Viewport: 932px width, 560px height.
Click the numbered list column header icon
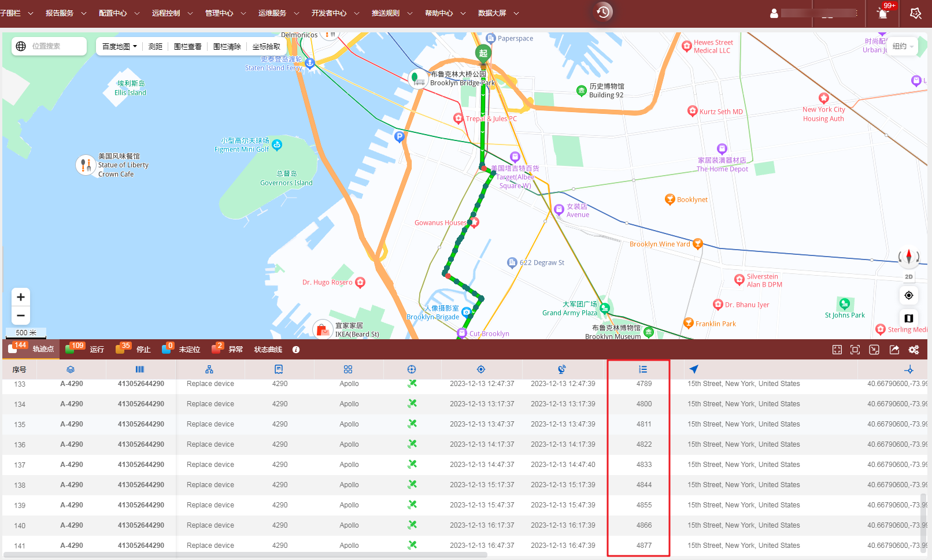[x=643, y=369]
